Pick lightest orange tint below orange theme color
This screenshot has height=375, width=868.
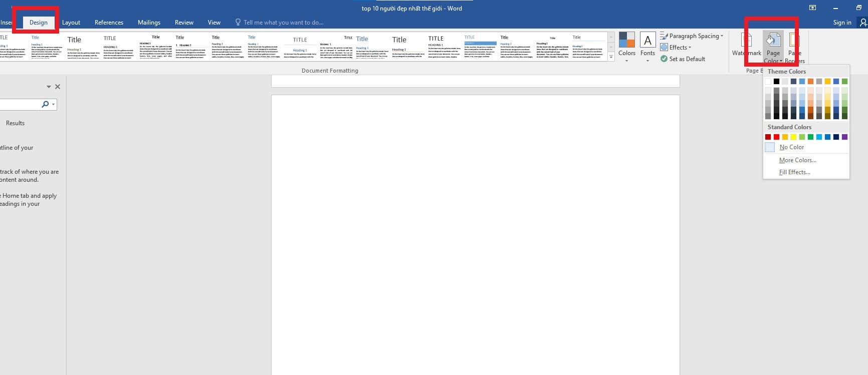[x=810, y=91]
